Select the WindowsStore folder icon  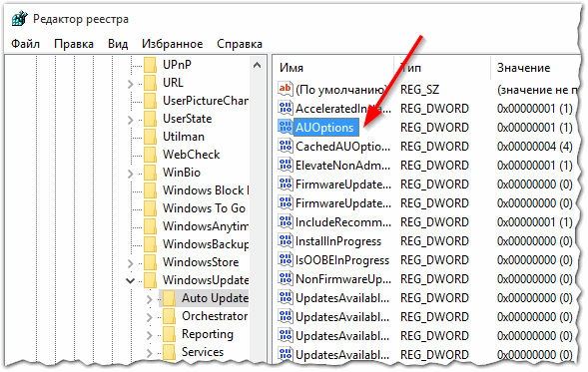[x=150, y=262]
